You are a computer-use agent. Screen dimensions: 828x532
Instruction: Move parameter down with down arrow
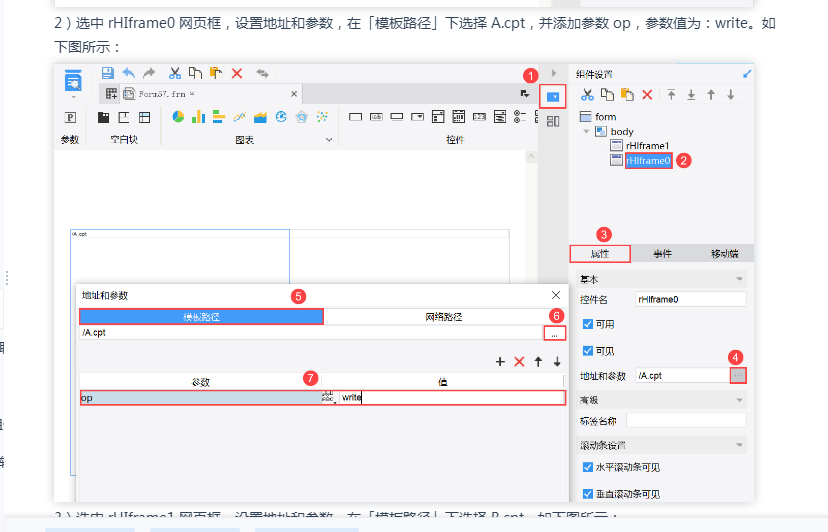tap(557, 362)
